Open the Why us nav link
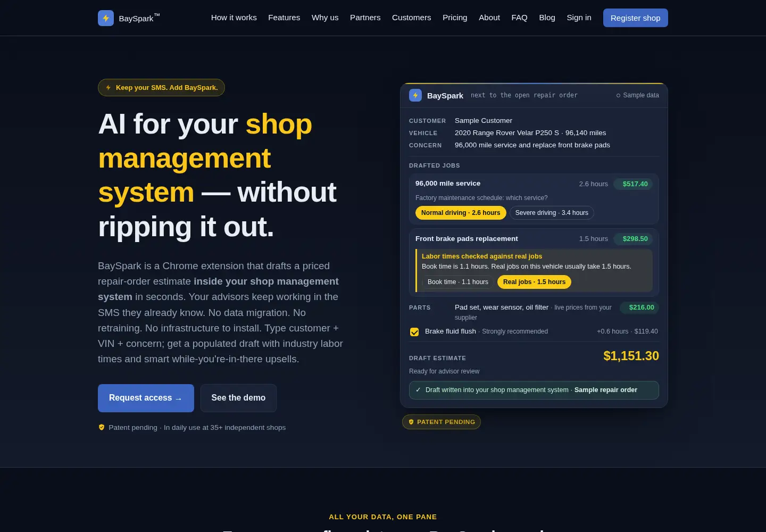766x532 pixels. coord(325,18)
